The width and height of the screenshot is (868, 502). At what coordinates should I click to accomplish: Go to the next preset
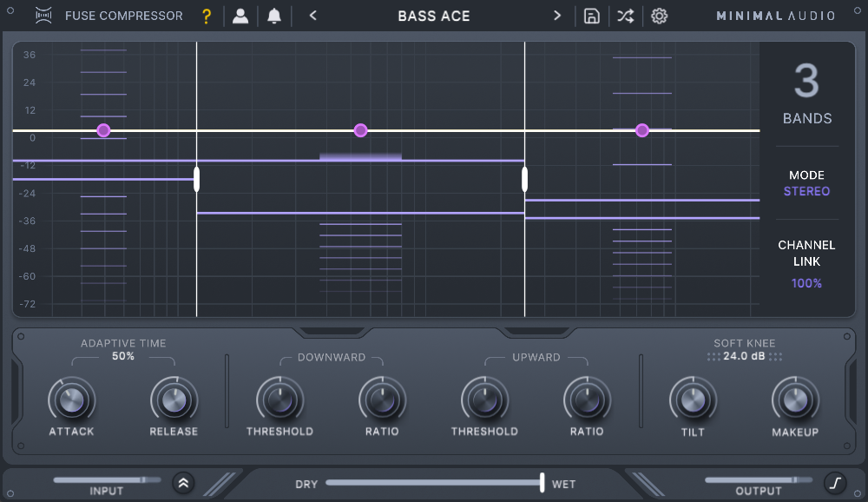coord(557,16)
